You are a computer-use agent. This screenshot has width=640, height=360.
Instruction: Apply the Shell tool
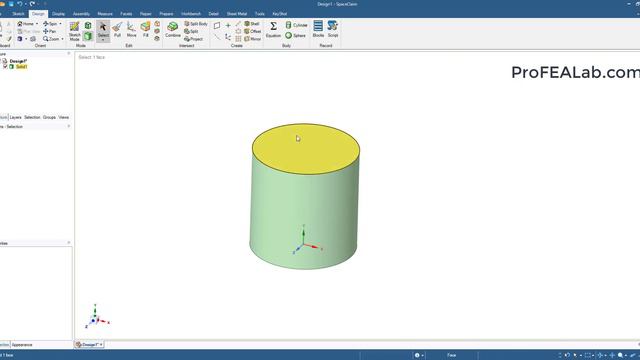point(252,24)
